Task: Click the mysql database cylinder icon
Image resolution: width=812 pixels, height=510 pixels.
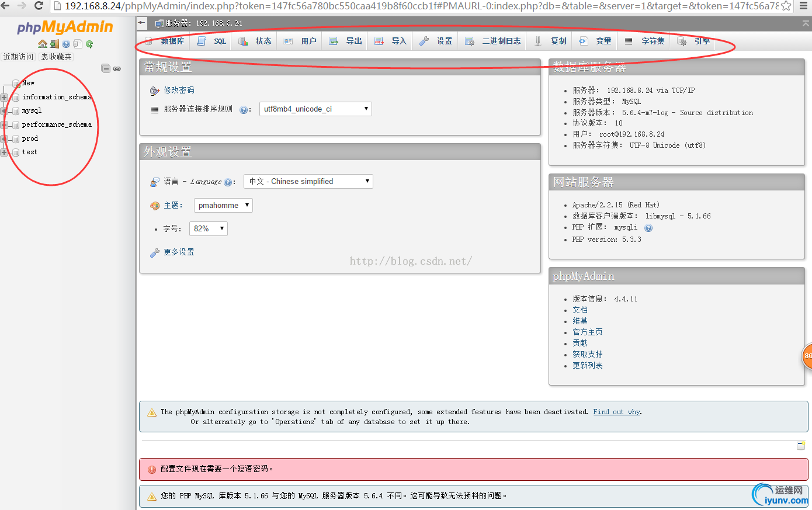Action: pos(16,111)
